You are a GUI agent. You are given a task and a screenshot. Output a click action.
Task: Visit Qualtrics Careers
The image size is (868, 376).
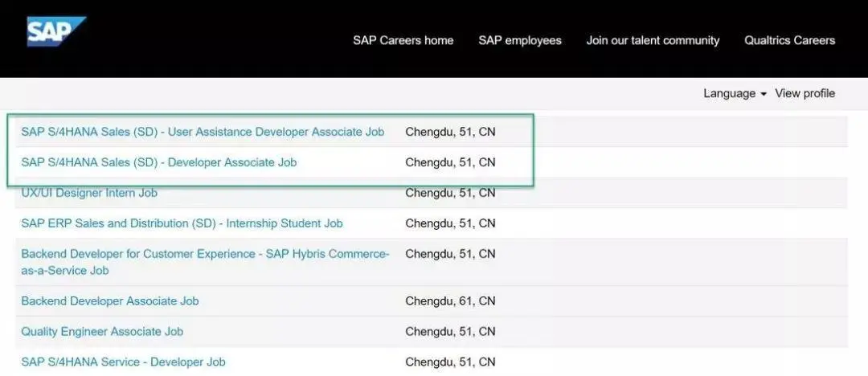click(789, 40)
